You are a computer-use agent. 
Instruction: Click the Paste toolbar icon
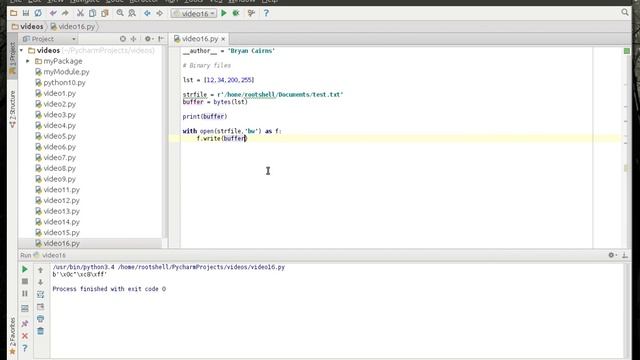click(x=105, y=13)
